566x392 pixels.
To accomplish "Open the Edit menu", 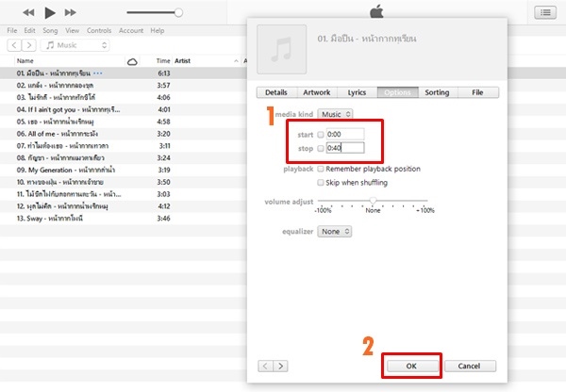I will 29,31.
